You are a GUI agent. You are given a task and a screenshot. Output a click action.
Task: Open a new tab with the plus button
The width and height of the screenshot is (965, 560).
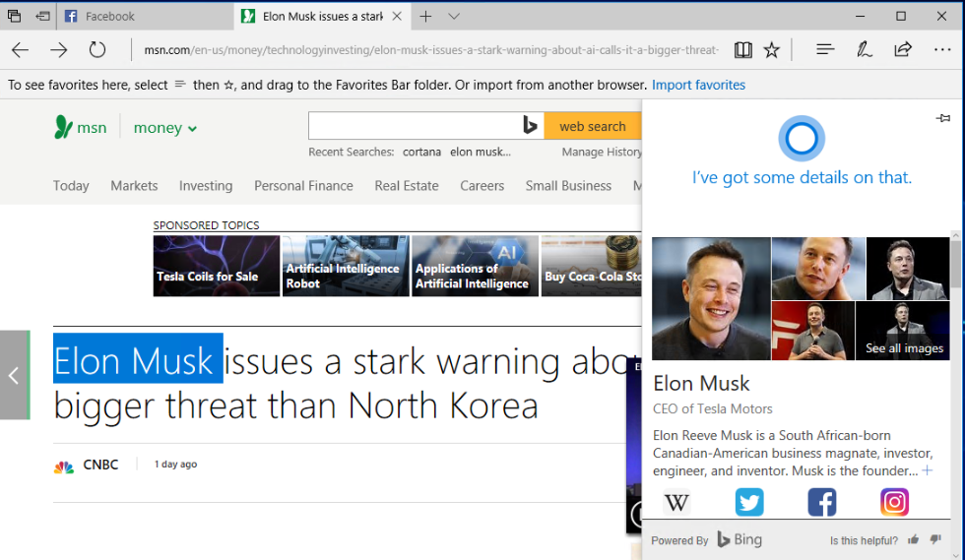pos(425,16)
